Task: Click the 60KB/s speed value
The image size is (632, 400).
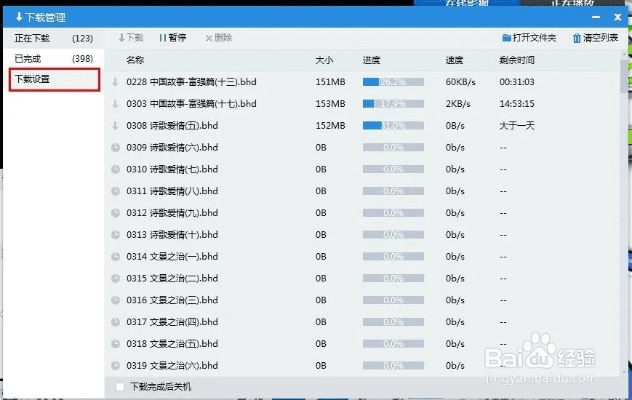Action: click(x=461, y=82)
